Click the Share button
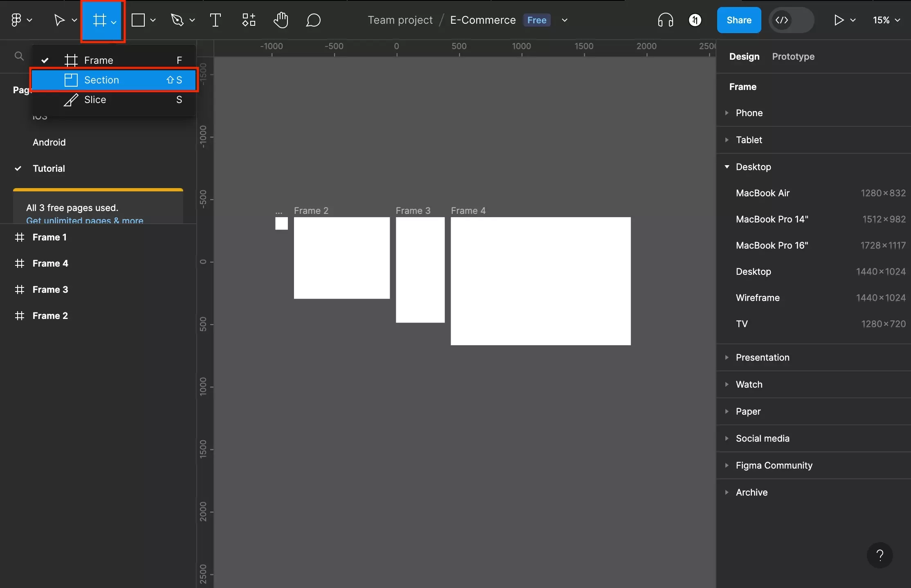The height and width of the screenshot is (588, 911). click(739, 20)
